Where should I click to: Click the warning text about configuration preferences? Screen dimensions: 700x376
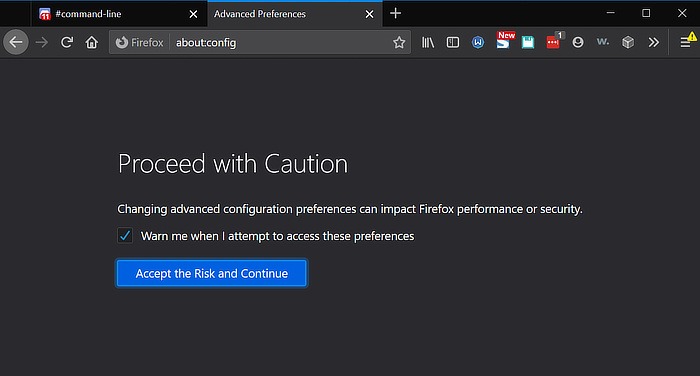click(x=350, y=209)
